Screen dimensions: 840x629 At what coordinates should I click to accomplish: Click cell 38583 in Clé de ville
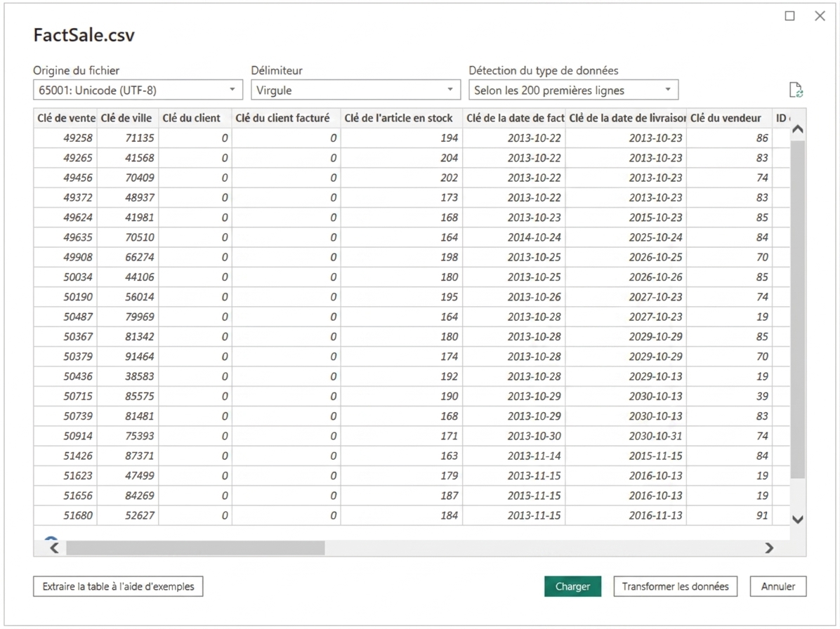(128, 376)
